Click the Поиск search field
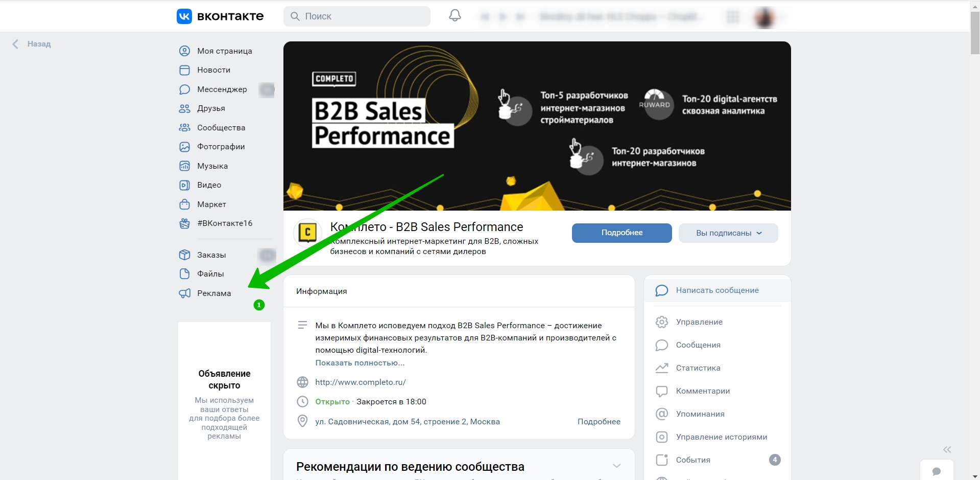This screenshot has height=480, width=980. (x=357, y=16)
